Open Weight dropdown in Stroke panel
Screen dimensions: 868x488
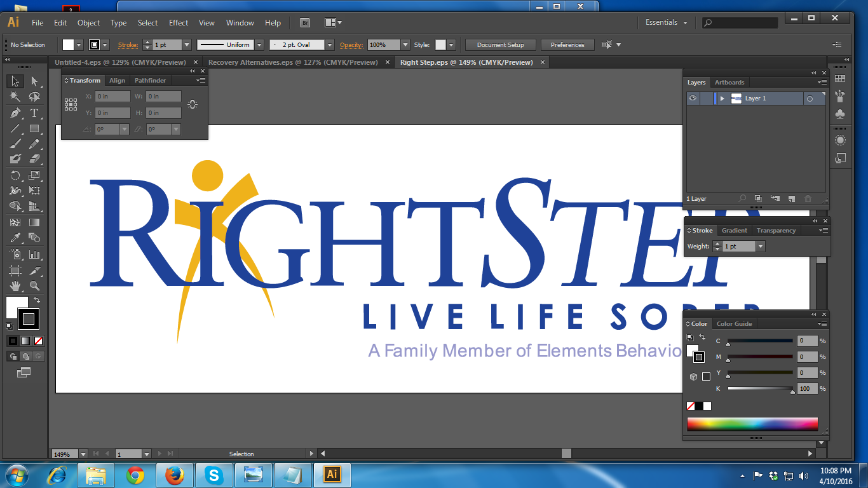pos(761,246)
